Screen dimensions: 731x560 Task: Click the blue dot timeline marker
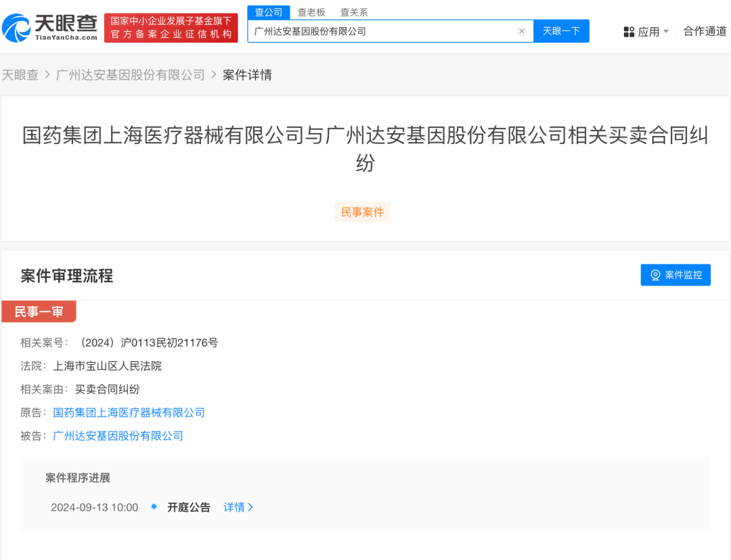154,507
